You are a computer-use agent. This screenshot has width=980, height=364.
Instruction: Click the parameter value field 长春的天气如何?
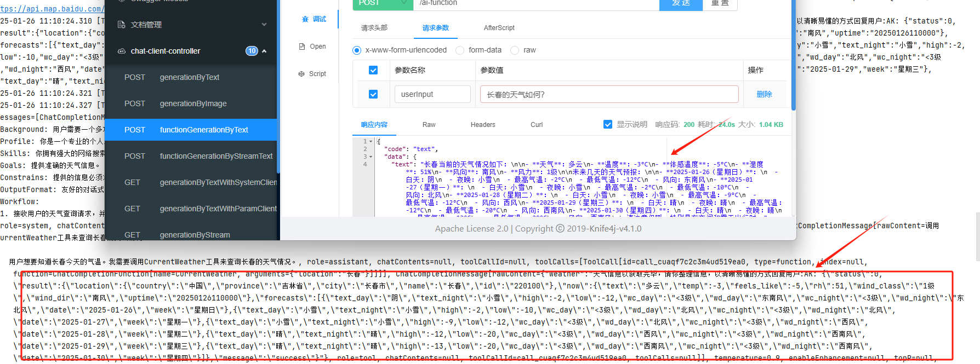click(x=609, y=94)
